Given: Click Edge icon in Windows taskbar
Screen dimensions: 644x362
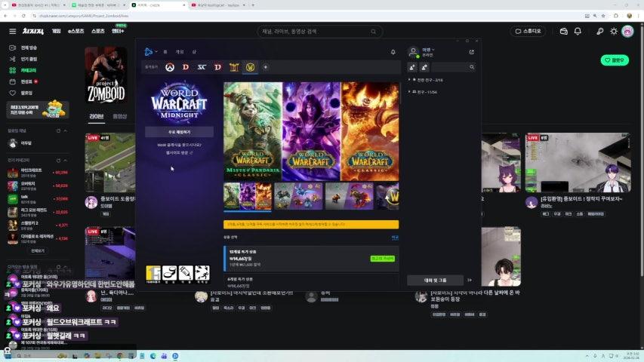Looking at the screenshot, I should pyautogui.click(x=153, y=356).
